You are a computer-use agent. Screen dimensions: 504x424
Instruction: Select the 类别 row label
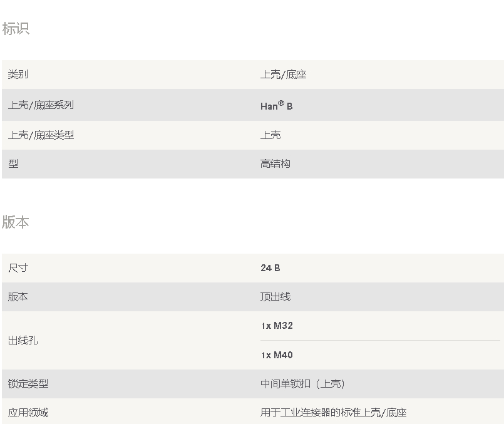[x=18, y=75]
